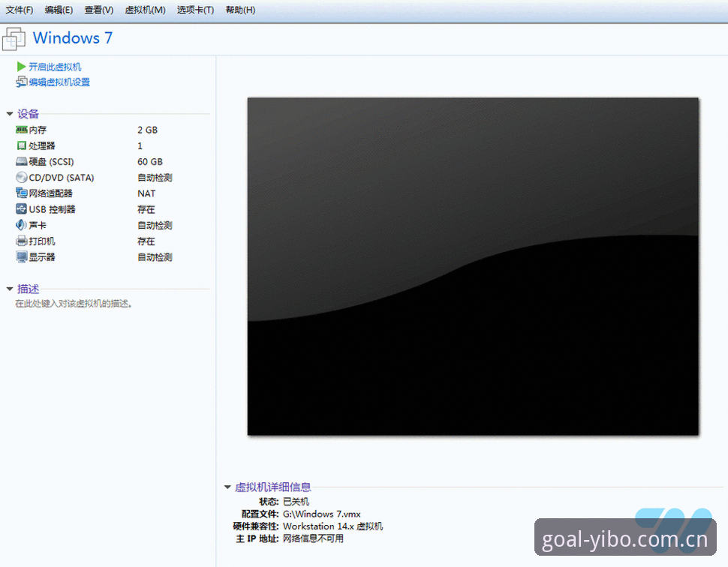The width and height of the screenshot is (728, 567).
Task: Click the 打印机 printer icon
Action: (21, 241)
